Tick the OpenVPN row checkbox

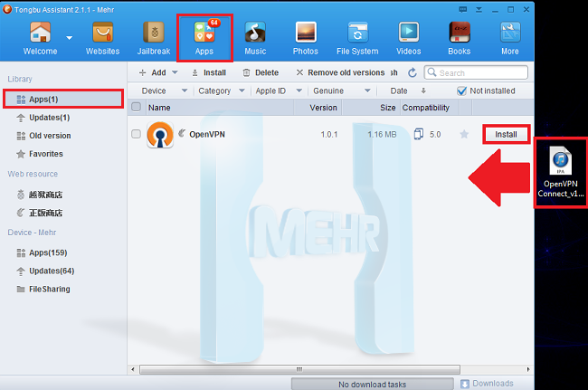(136, 134)
